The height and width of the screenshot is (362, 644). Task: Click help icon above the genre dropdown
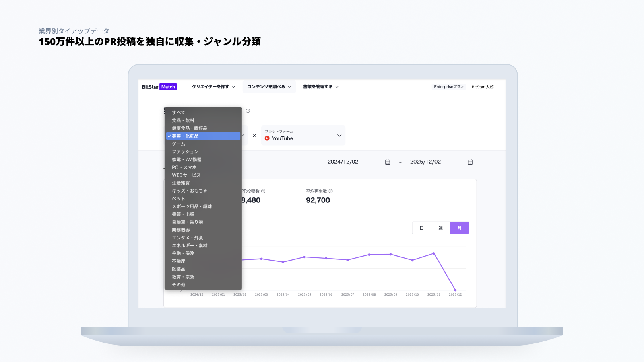click(248, 111)
